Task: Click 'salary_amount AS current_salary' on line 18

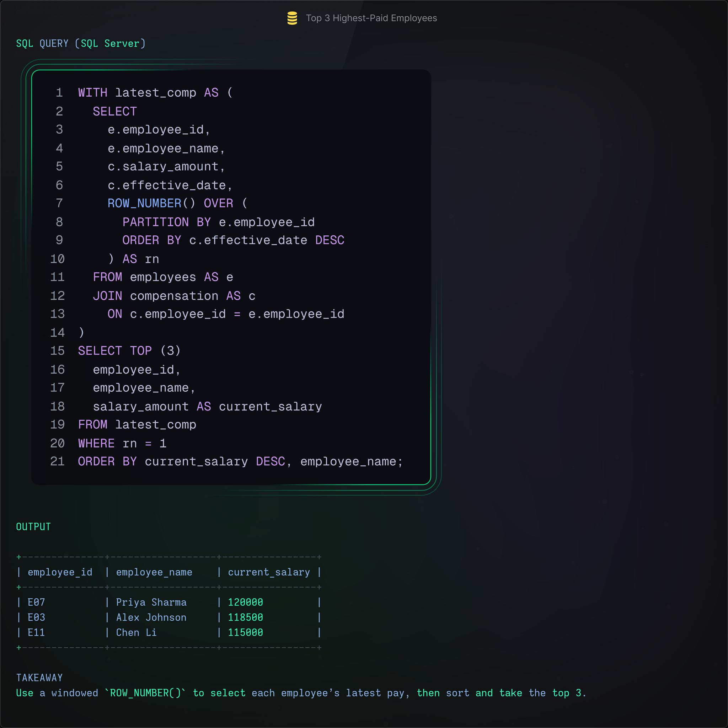Action: [207, 407]
